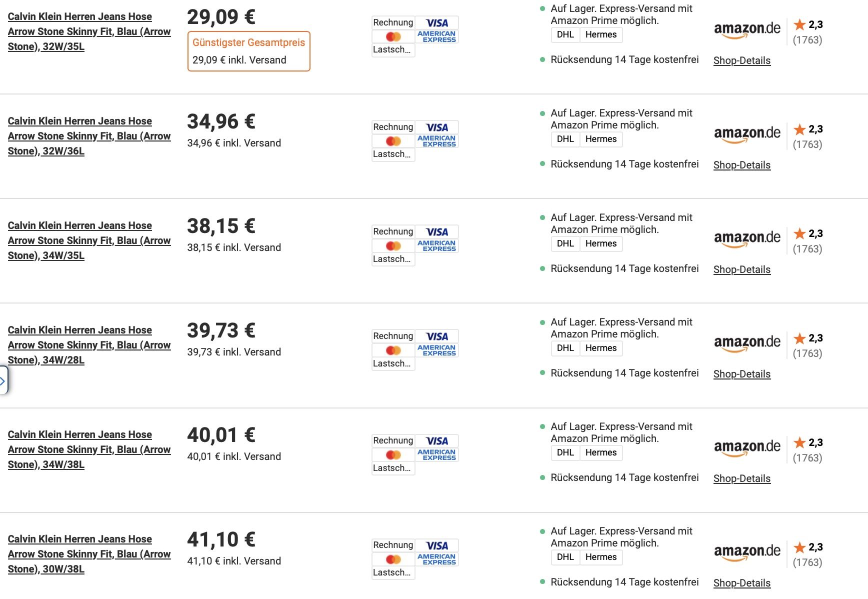Click the Hermes shipping tag in the 40,01 € offer

pos(600,452)
